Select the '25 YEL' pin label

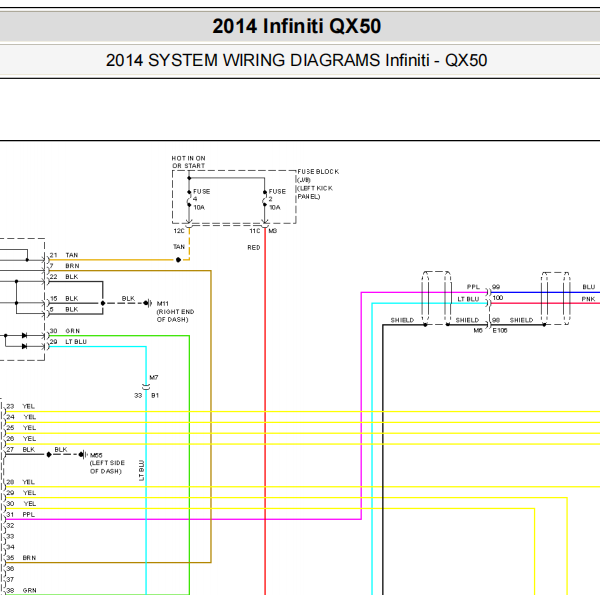pos(21,428)
